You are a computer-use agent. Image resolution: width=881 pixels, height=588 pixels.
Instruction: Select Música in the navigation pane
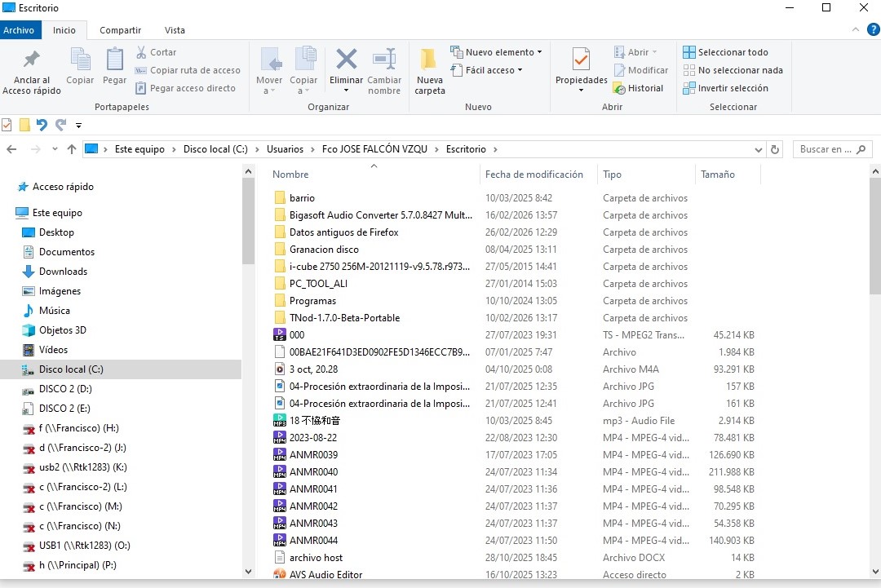coord(55,312)
